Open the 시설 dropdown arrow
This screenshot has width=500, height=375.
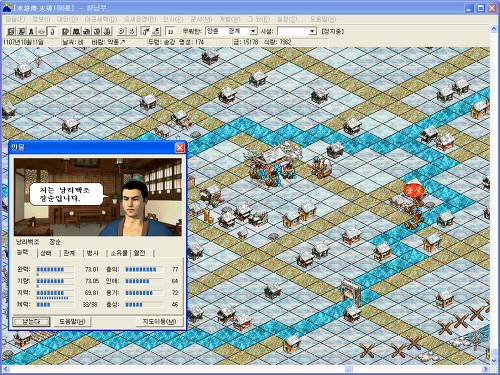312,31
